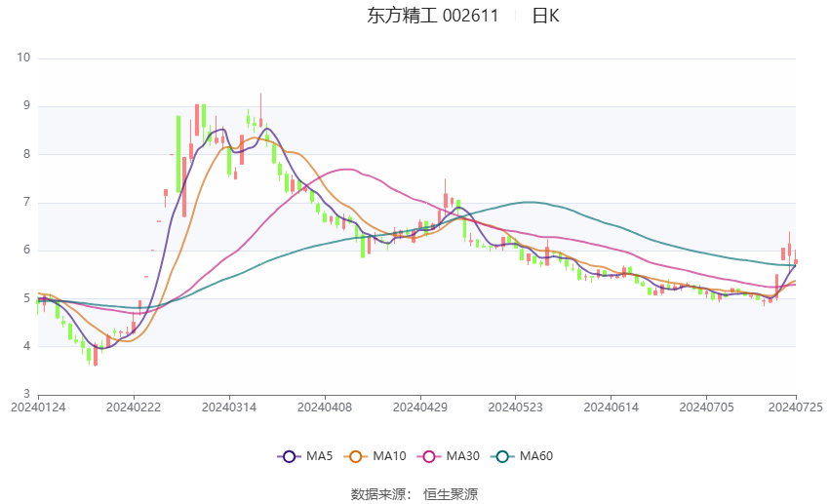Click the y-axis value 8
This screenshot has width=829, height=504.
[27, 154]
